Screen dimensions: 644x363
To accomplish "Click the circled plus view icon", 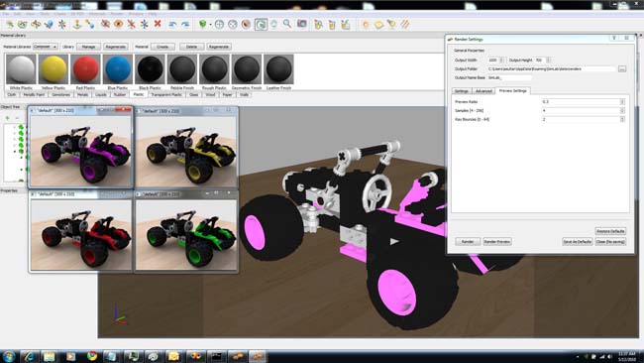I will (219, 25).
